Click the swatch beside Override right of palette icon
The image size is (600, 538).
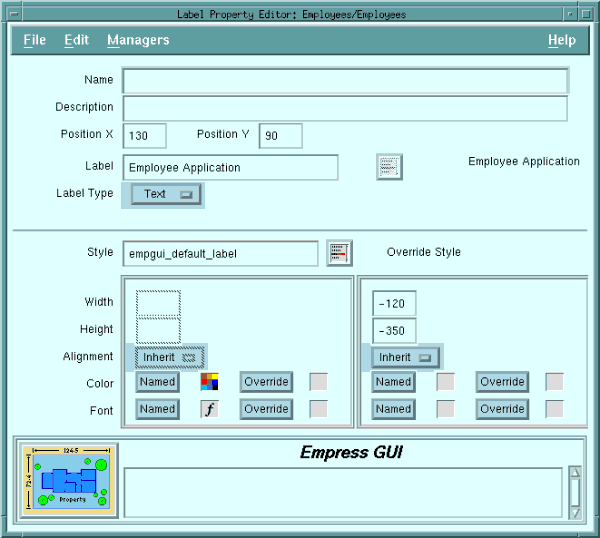click(318, 381)
